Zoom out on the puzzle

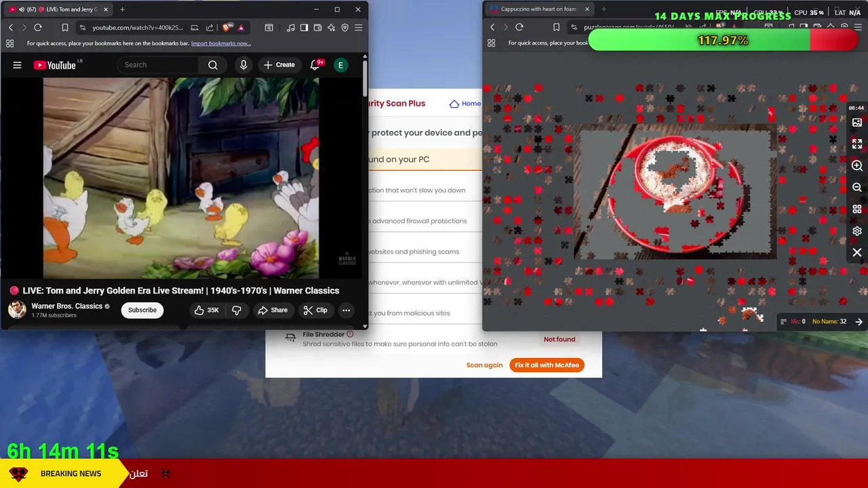(857, 187)
